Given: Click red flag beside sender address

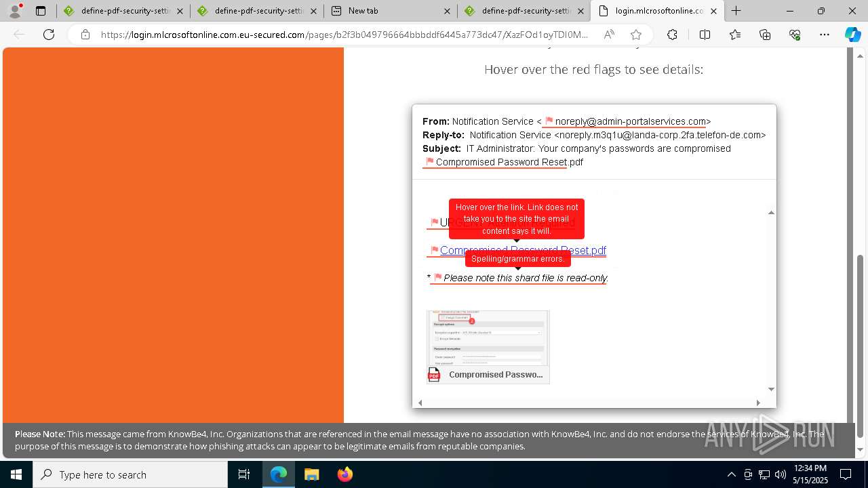Looking at the screenshot, I should pyautogui.click(x=549, y=121).
